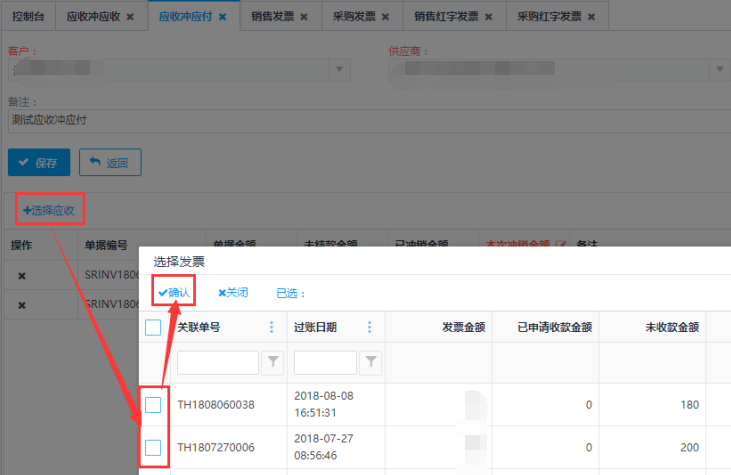Open column menu dots for 关联单号

pos(271,327)
